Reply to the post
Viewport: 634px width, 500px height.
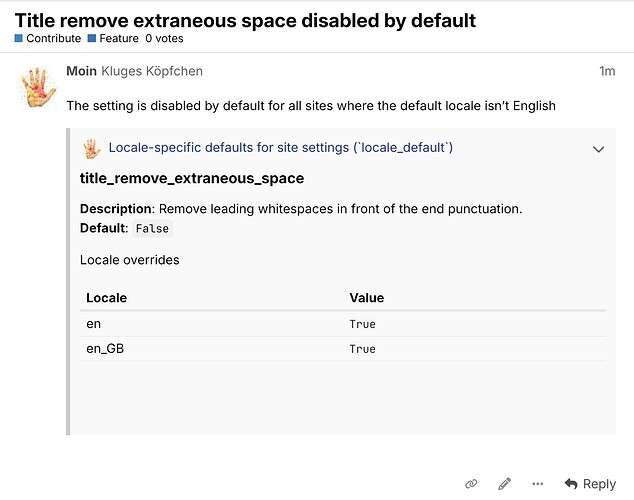pyautogui.click(x=590, y=483)
